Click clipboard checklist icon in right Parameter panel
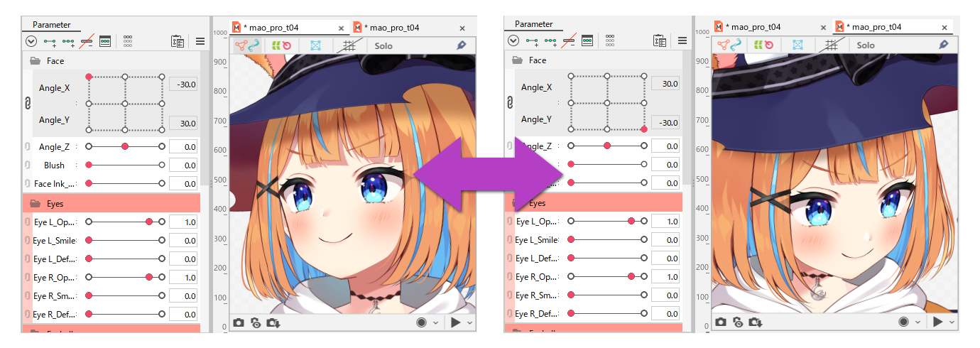The height and width of the screenshot is (348, 980). point(660,40)
